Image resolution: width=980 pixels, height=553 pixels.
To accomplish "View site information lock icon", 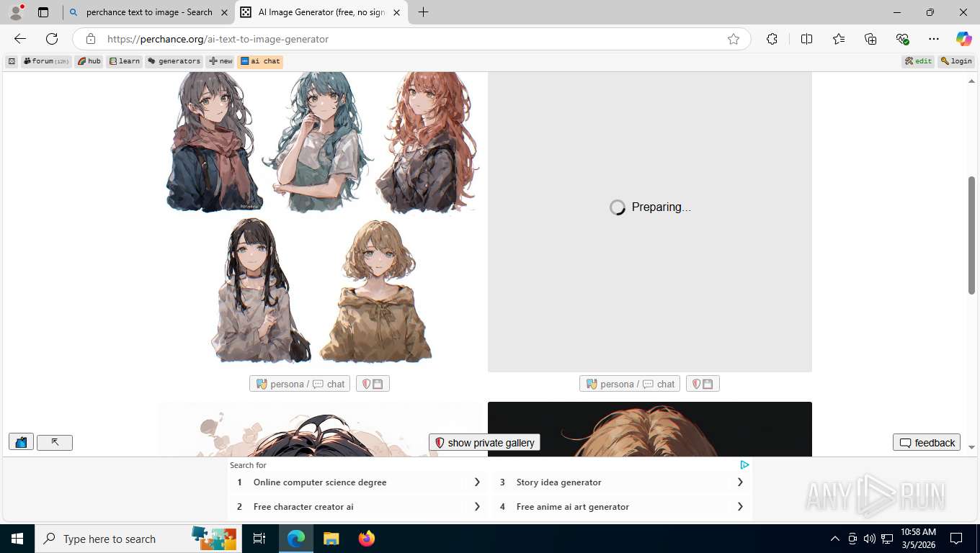I will 90,39.
